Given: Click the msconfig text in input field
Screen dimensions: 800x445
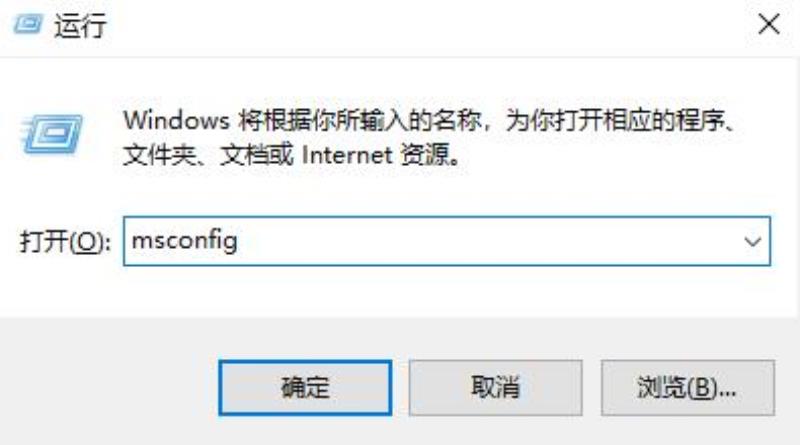Looking at the screenshot, I should 184,241.
